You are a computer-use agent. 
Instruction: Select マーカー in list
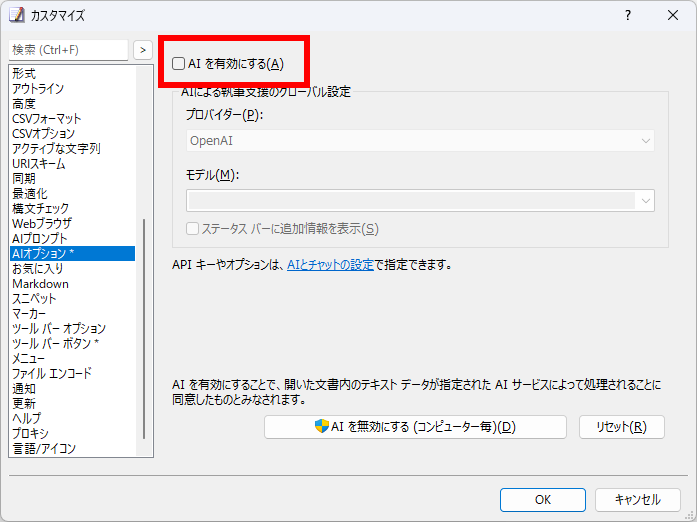(72, 313)
